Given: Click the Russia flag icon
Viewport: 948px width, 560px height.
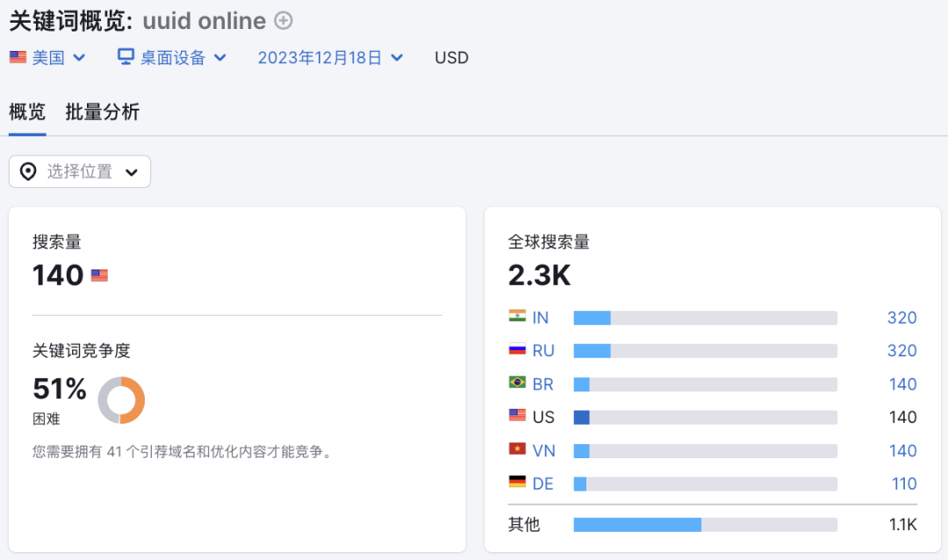Looking at the screenshot, I should point(517,350).
